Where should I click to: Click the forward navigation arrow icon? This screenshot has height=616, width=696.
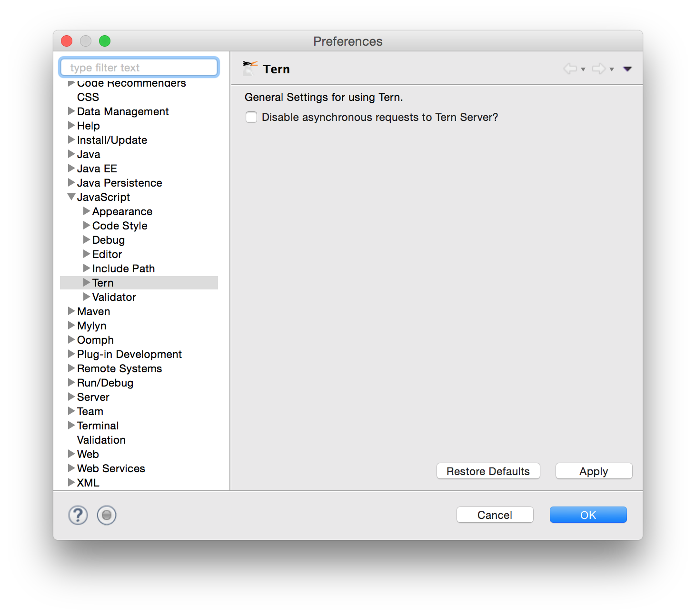click(x=598, y=69)
